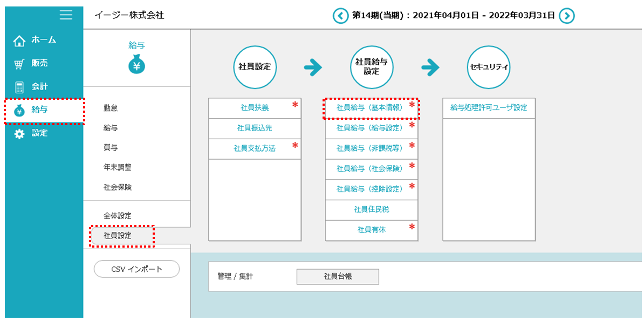The image size is (644, 328).
Task: Go to previous fiscal period arrow
Action: click(340, 16)
